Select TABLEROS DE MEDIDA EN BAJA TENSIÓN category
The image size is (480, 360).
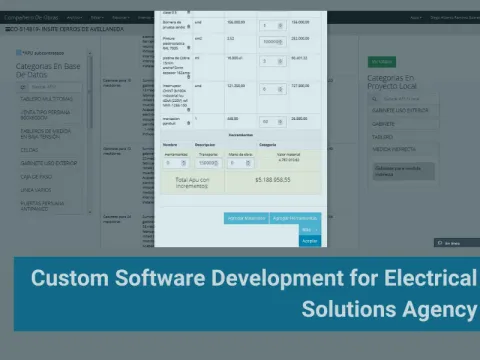click(46, 134)
